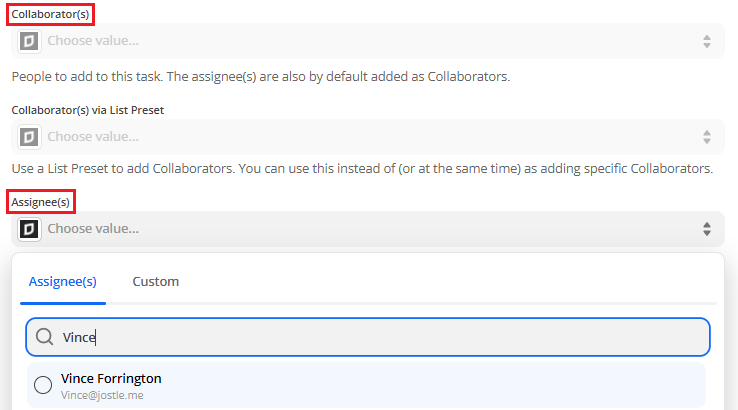
Task: Select the Assignee(s) tab
Action: click(x=63, y=281)
